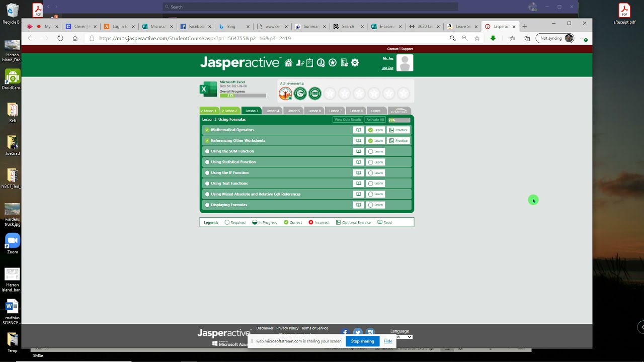Viewport: 644px width, 362px height.
Task: Click status circle beside Displaying Formulas
Action: click(x=207, y=205)
